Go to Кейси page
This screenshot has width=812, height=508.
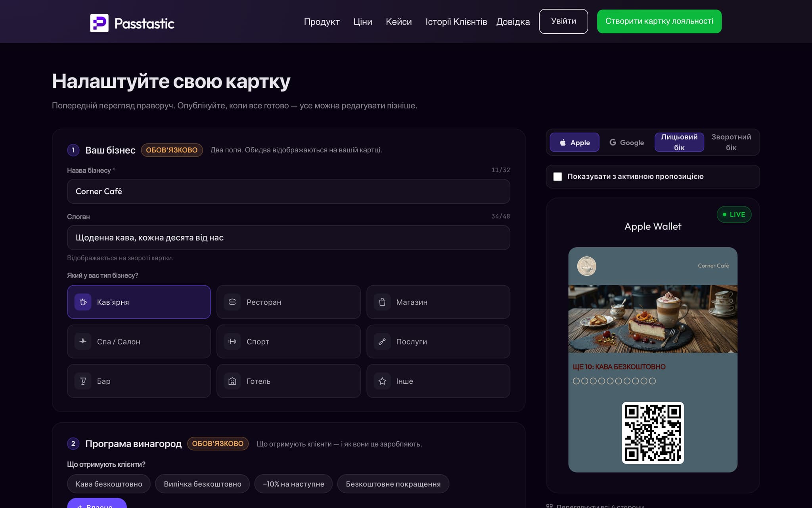(x=399, y=22)
